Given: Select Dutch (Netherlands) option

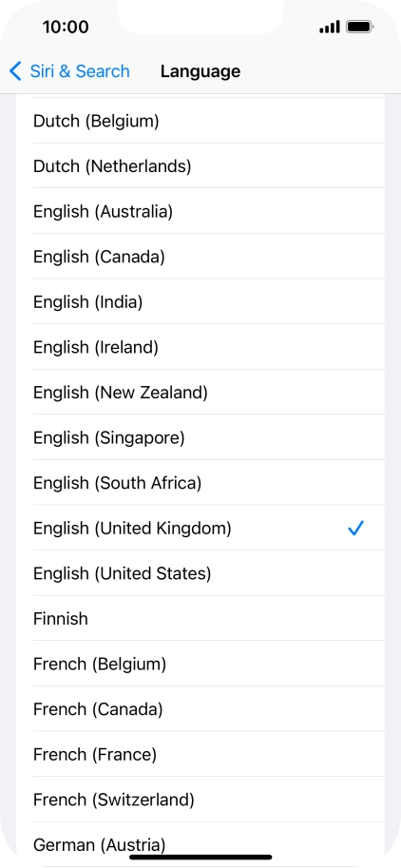Looking at the screenshot, I should tap(200, 165).
